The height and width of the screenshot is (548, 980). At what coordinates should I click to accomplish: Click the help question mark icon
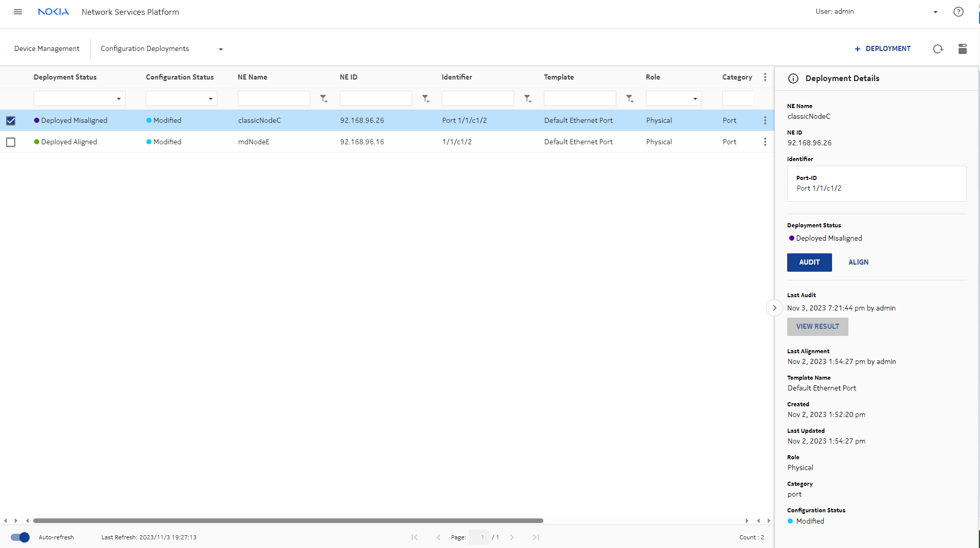pyautogui.click(x=958, y=12)
